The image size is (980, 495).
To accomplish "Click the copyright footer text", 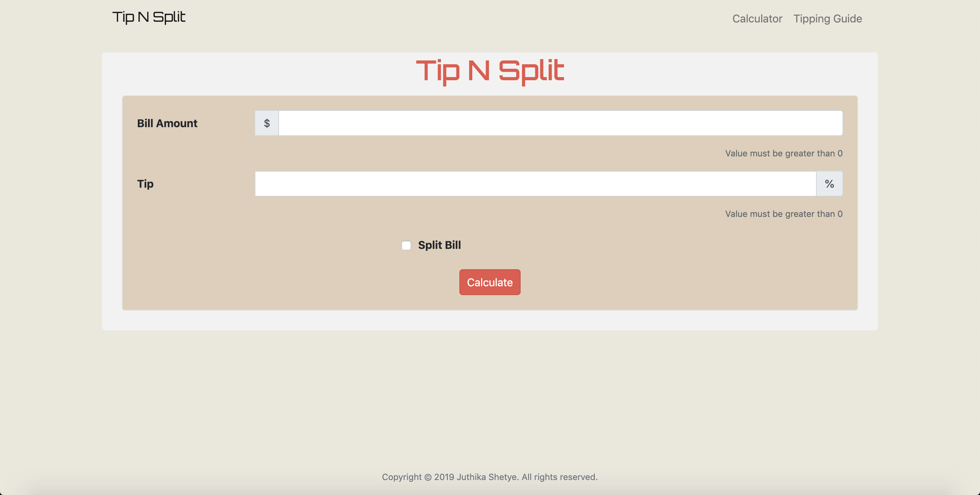I will tap(490, 477).
